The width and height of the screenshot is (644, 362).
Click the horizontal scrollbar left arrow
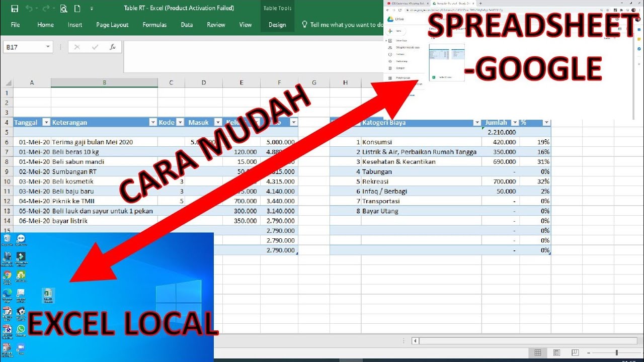416,341
